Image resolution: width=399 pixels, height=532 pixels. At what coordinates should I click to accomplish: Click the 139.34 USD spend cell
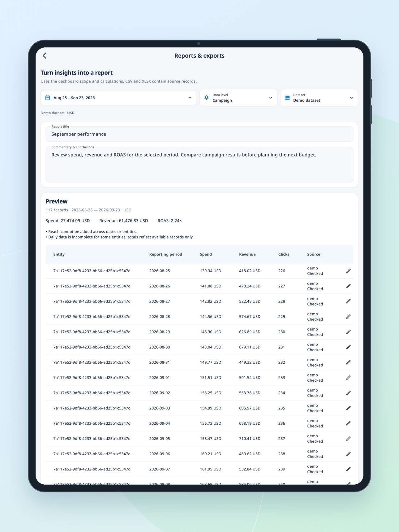[211, 271]
